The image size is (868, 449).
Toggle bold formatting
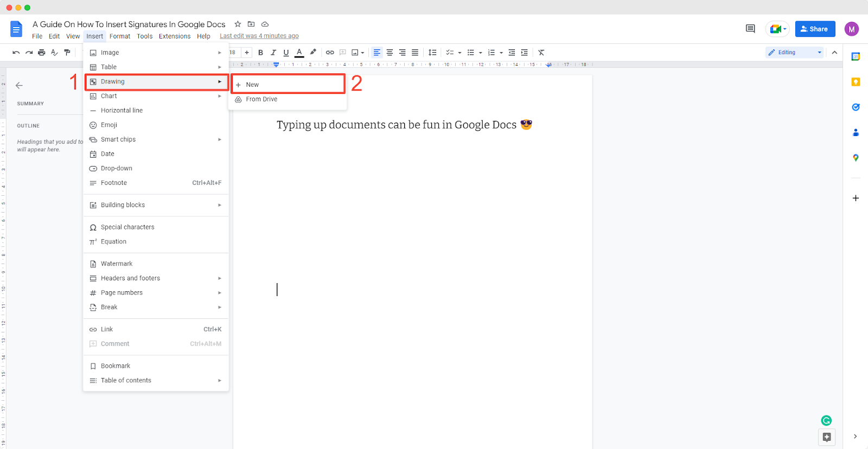coord(260,53)
